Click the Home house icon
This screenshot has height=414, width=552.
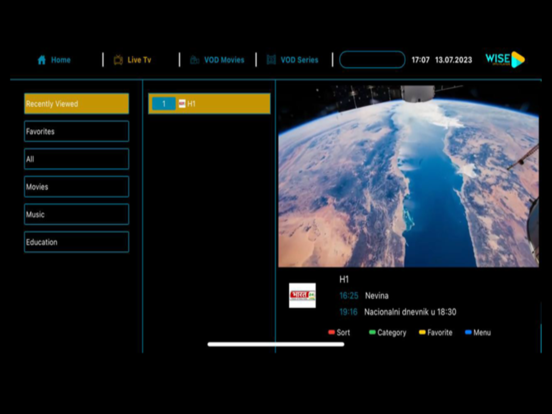(x=42, y=60)
